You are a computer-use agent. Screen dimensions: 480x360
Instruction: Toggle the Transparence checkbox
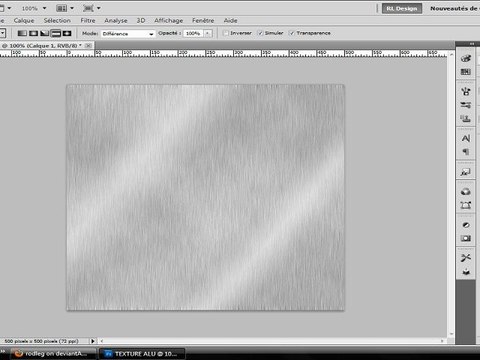pyautogui.click(x=292, y=33)
